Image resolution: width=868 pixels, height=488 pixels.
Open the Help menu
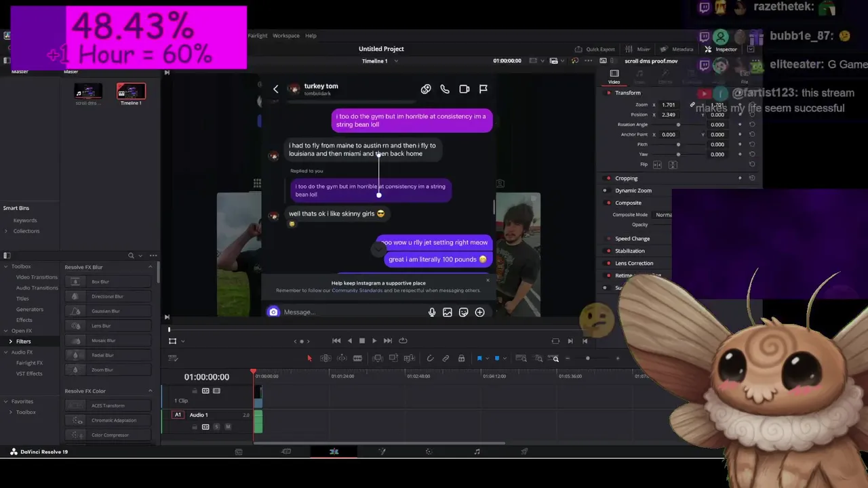[x=311, y=35]
